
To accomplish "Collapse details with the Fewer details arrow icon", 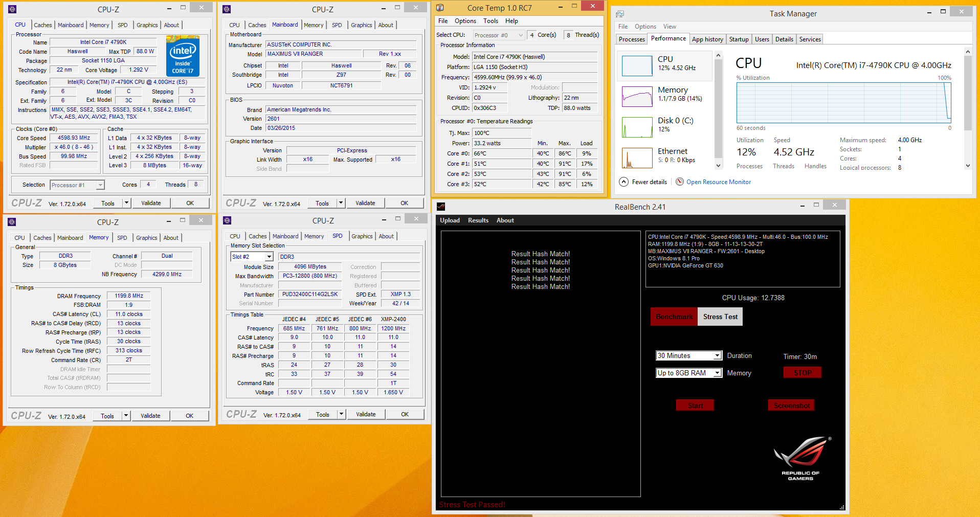I will 623,182.
